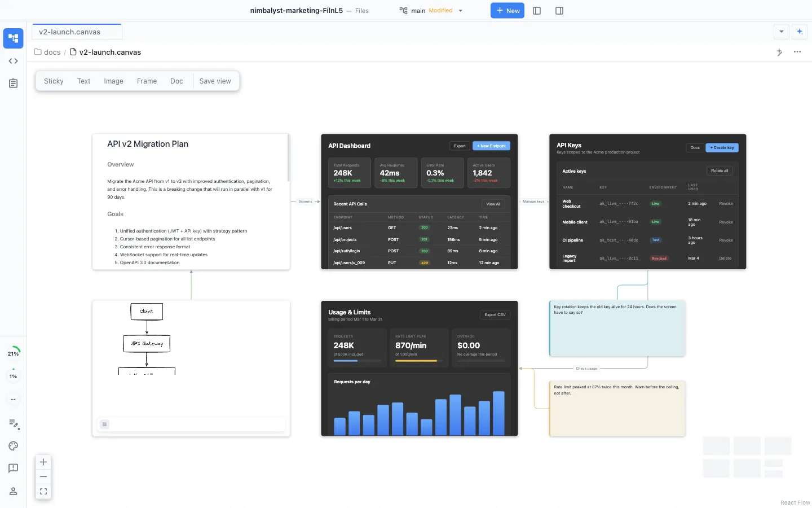Screen dimensions: 812x508
Task: Click the /api/users endpoint row
Action: (419, 228)
